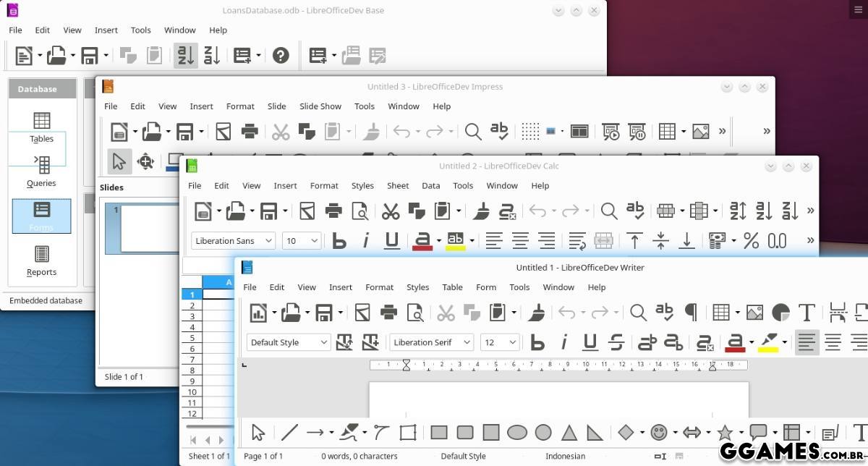Open the Table menu in Writer
The image size is (868, 466).
pyautogui.click(x=452, y=287)
